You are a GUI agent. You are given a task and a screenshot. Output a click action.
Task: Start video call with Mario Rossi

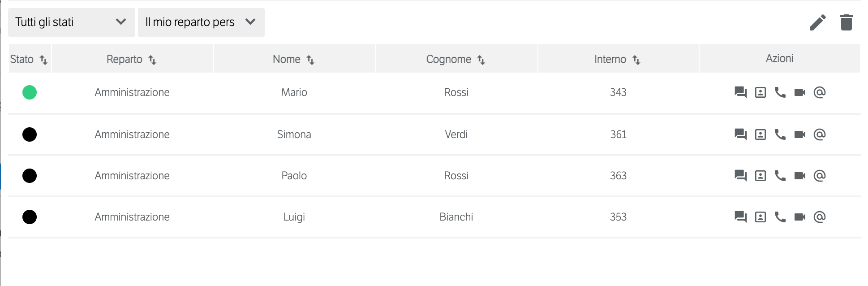point(799,92)
